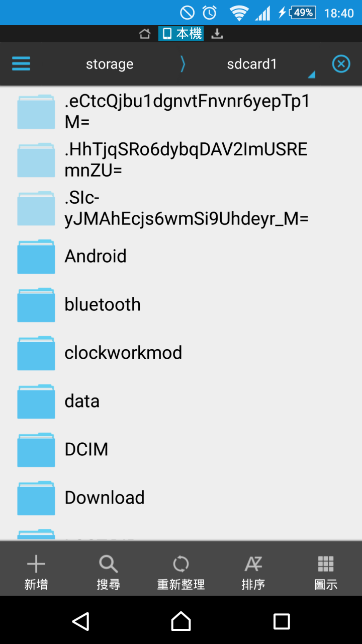Open the bluetooth folder

coord(181,304)
